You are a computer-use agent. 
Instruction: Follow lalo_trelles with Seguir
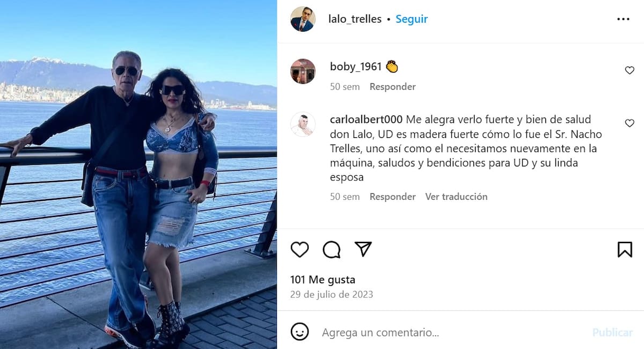(412, 19)
